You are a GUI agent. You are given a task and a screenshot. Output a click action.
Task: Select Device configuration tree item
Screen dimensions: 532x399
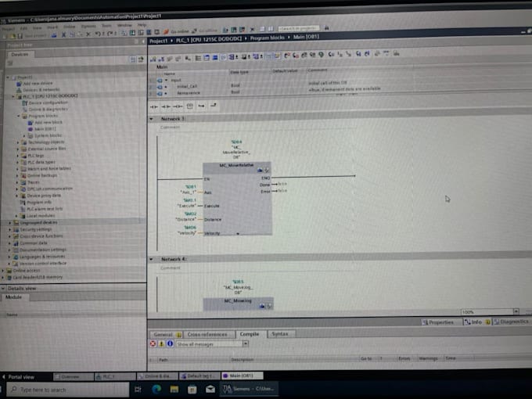(x=45, y=102)
